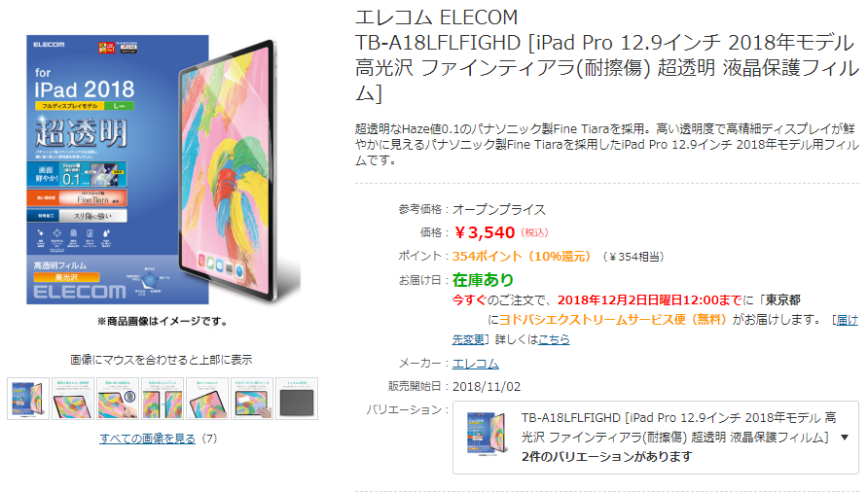Expand the variation dropdown arrow
Image resolution: width=868 pixels, height=492 pixels.
coord(845,438)
